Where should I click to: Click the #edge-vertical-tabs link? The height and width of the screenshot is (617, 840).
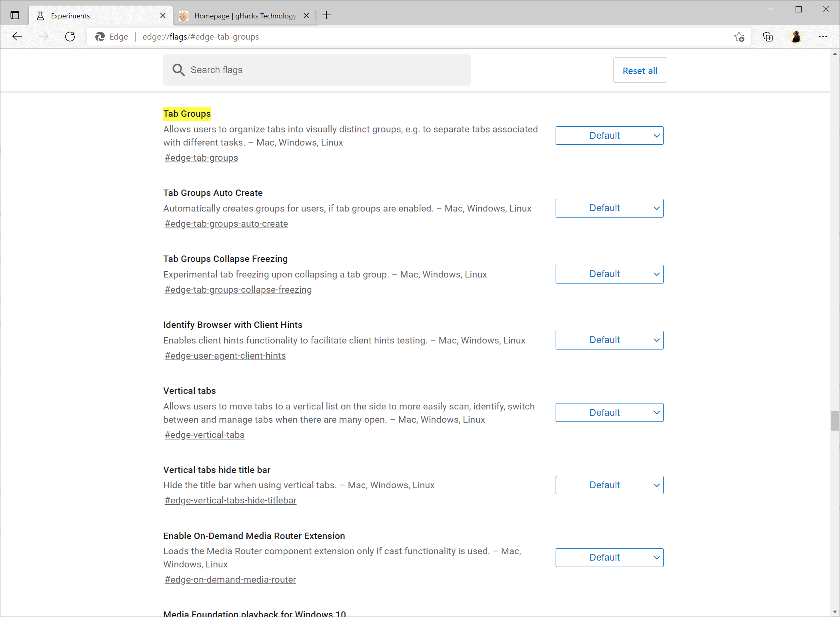204,434
